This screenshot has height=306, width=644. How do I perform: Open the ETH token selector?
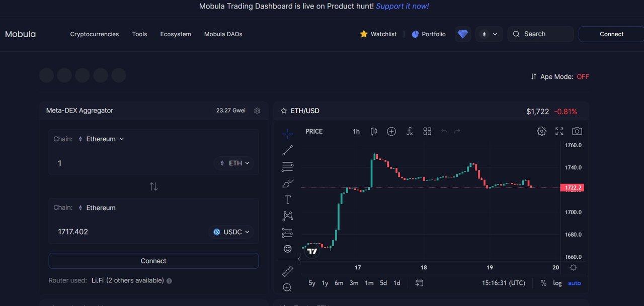pyautogui.click(x=234, y=163)
